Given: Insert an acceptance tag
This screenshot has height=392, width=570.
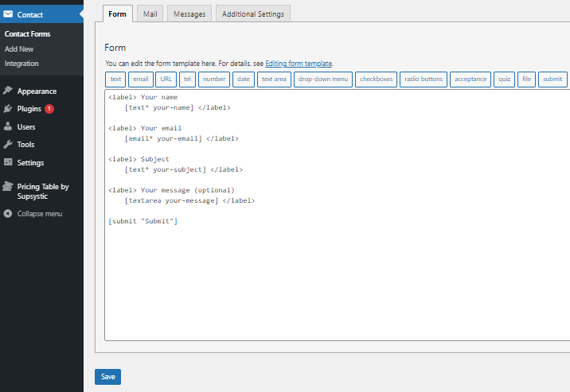Looking at the screenshot, I should click(470, 80).
